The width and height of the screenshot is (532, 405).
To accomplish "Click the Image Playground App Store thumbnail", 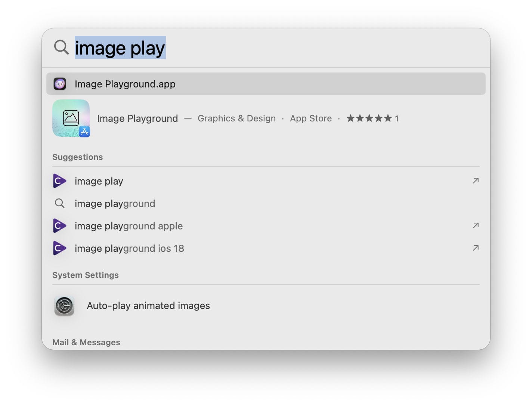I will 71,118.
